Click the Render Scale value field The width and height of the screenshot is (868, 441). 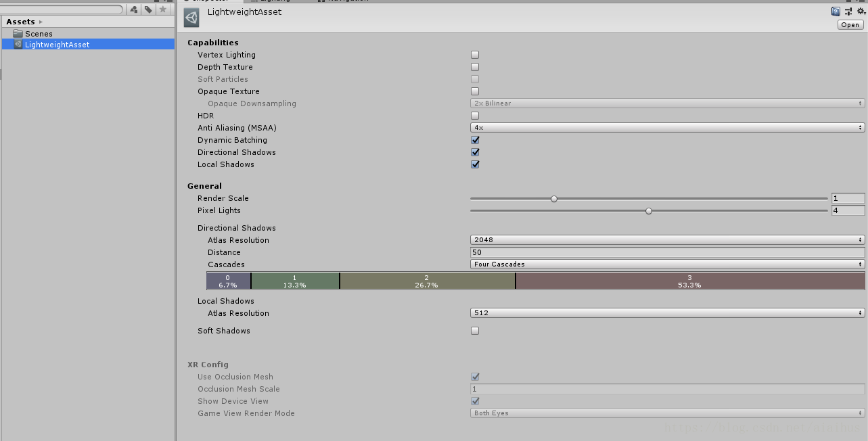pos(848,198)
